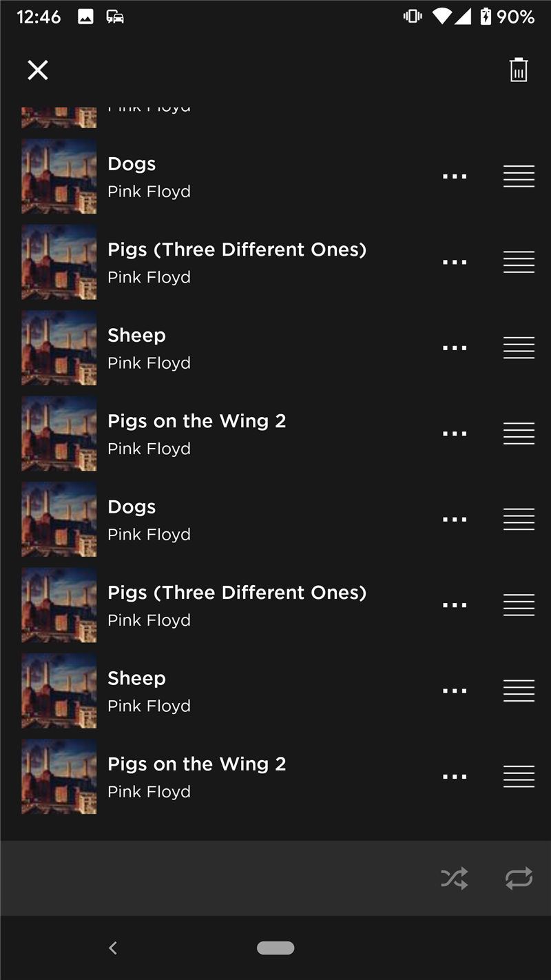Open more options for last Pigs on the Wing 2
551x980 pixels.
point(455,777)
